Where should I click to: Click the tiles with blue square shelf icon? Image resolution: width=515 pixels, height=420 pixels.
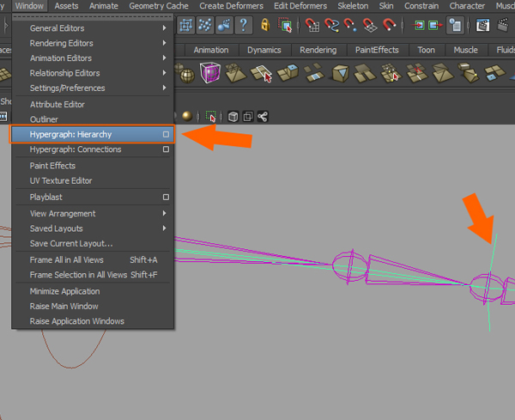pos(494,73)
